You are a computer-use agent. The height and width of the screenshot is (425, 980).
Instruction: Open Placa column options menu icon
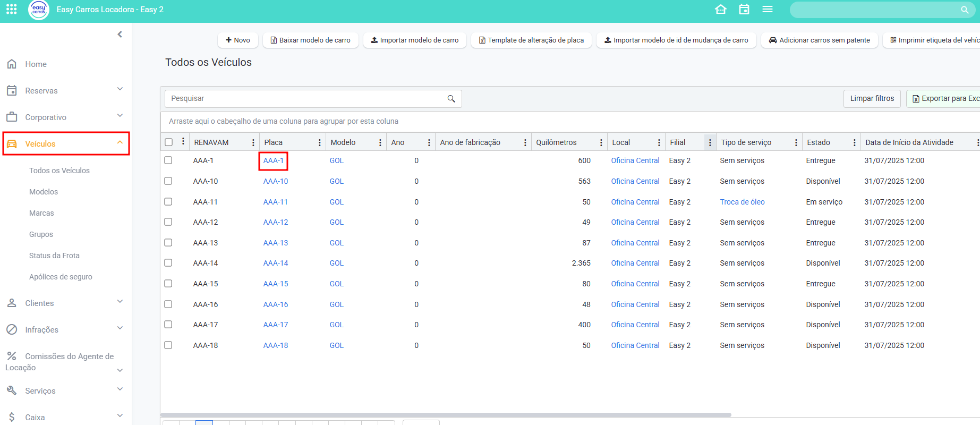click(319, 142)
